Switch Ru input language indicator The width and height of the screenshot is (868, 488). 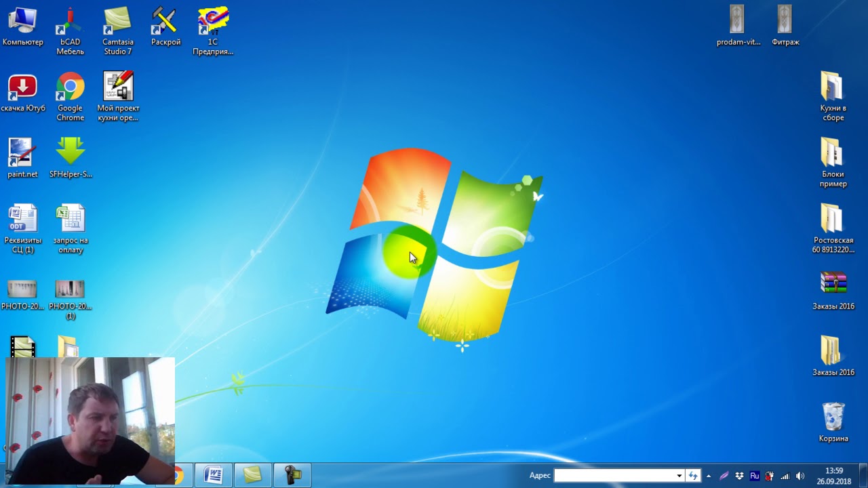(x=754, y=476)
